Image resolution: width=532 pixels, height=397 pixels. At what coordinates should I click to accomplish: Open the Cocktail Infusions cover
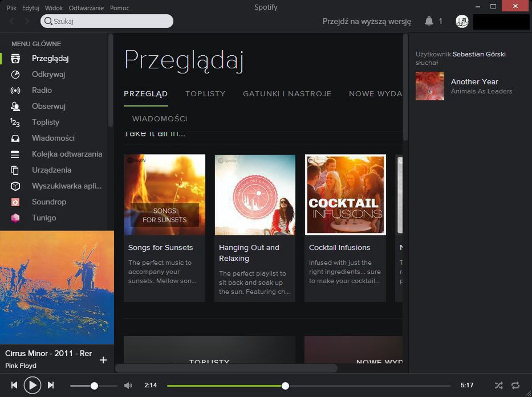click(346, 195)
